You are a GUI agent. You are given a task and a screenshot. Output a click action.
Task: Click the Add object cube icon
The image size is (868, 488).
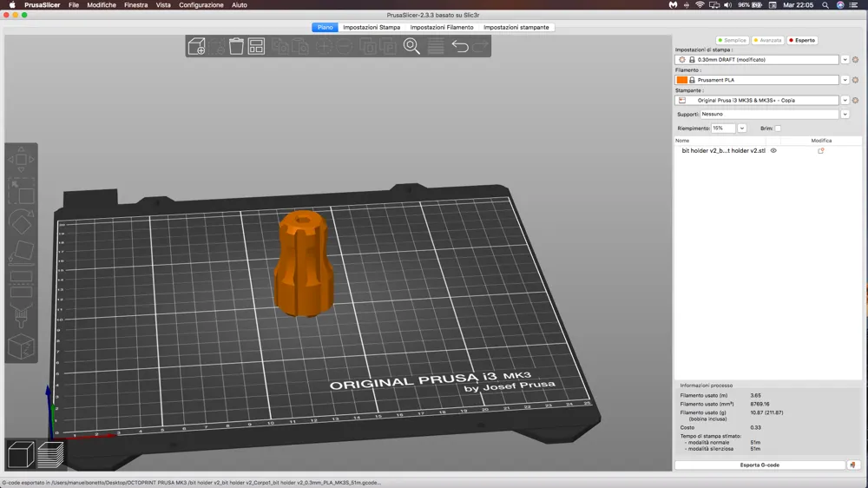coord(196,46)
